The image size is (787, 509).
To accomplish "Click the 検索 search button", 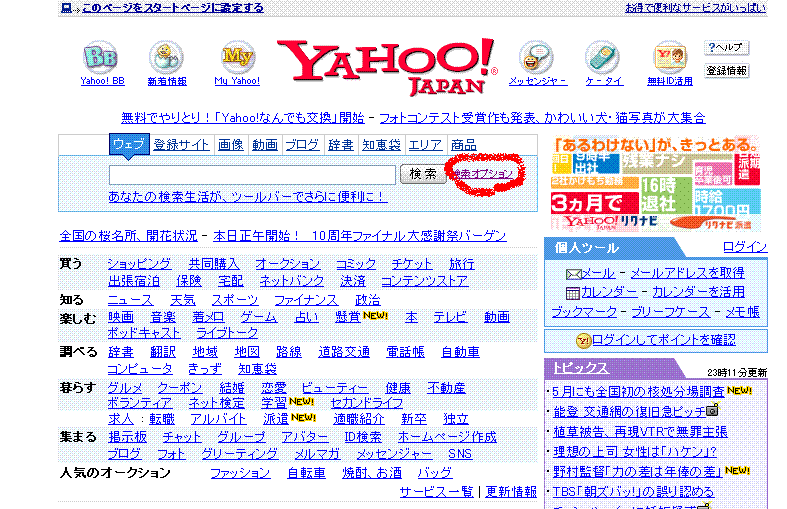I will pyautogui.click(x=423, y=174).
